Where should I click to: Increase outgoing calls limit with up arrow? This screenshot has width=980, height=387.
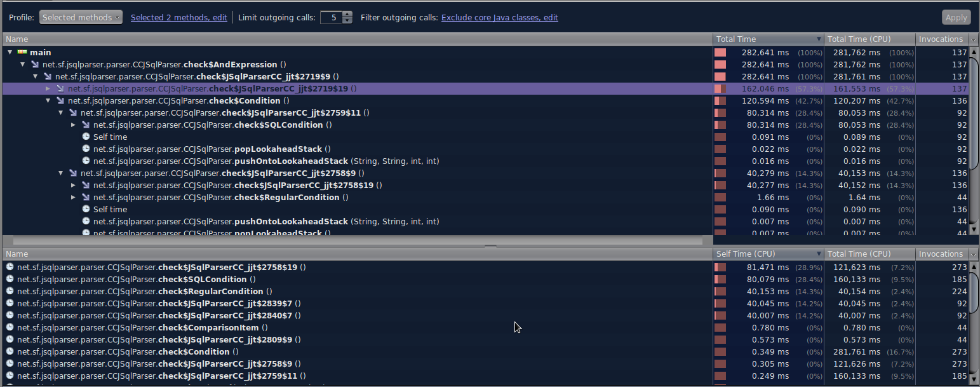[x=347, y=15]
